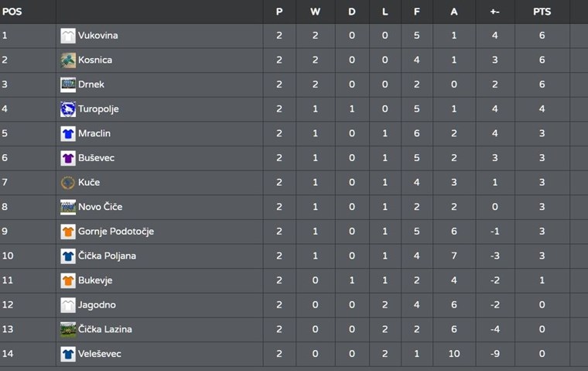This screenshot has height=371, width=588.
Task: Click the Kosnica club crest icon
Action: pyautogui.click(x=68, y=60)
